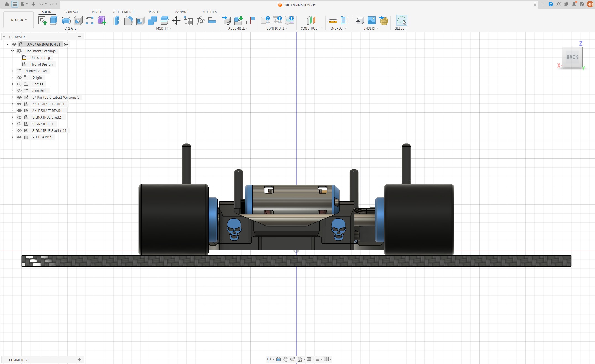The image size is (595, 364).
Task: Activate the Move/Copy arrows tool
Action: click(x=176, y=20)
